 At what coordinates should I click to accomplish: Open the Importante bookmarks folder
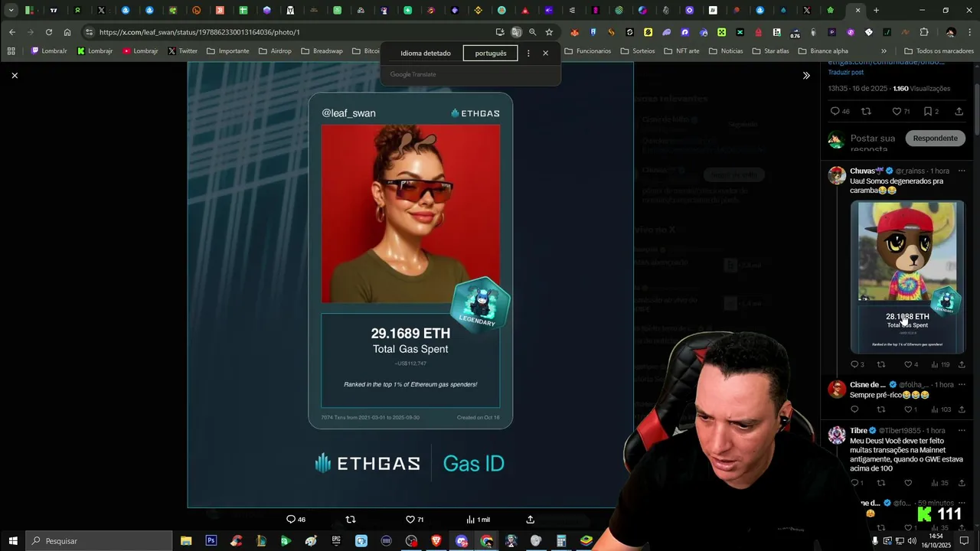click(227, 51)
